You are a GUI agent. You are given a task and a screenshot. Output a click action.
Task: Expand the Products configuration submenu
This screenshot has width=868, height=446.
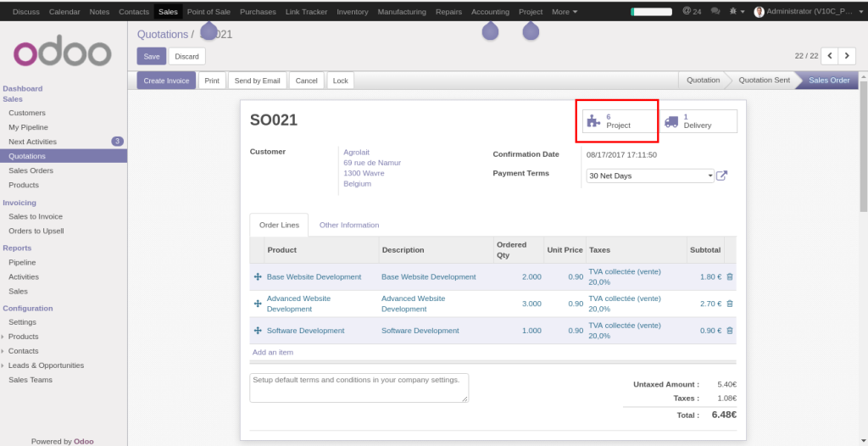coord(23,337)
